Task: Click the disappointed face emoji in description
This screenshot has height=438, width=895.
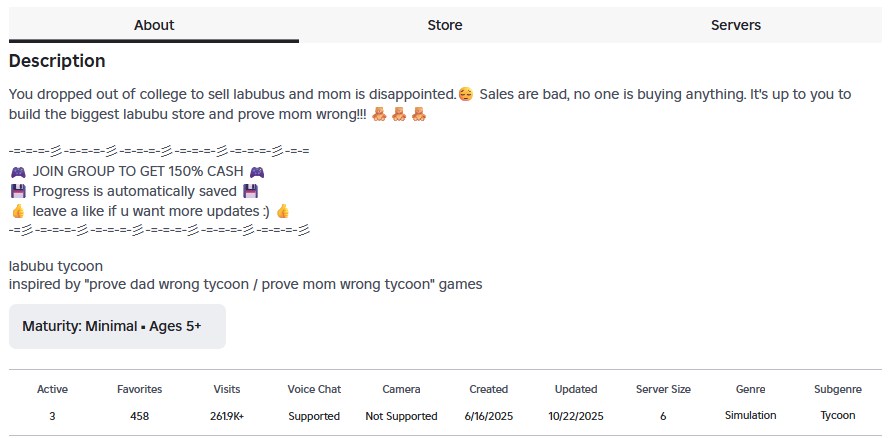Action: (x=466, y=94)
